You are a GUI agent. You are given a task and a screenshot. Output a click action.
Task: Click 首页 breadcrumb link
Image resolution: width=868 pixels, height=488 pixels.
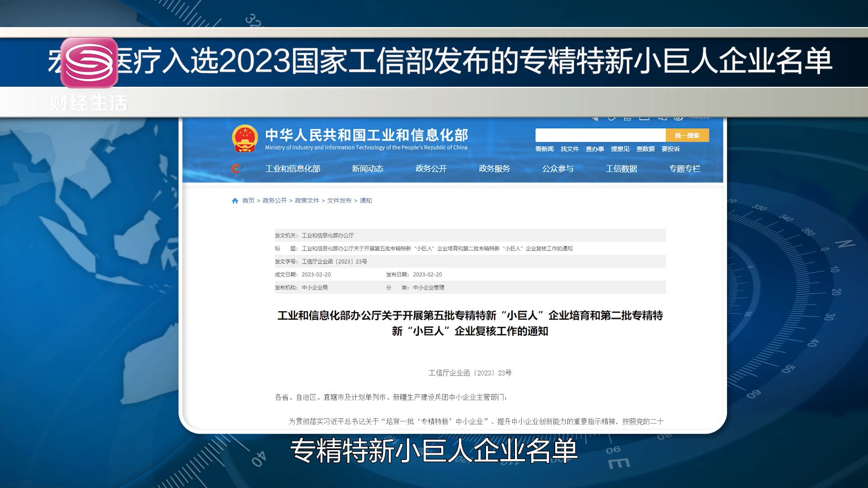click(248, 201)
